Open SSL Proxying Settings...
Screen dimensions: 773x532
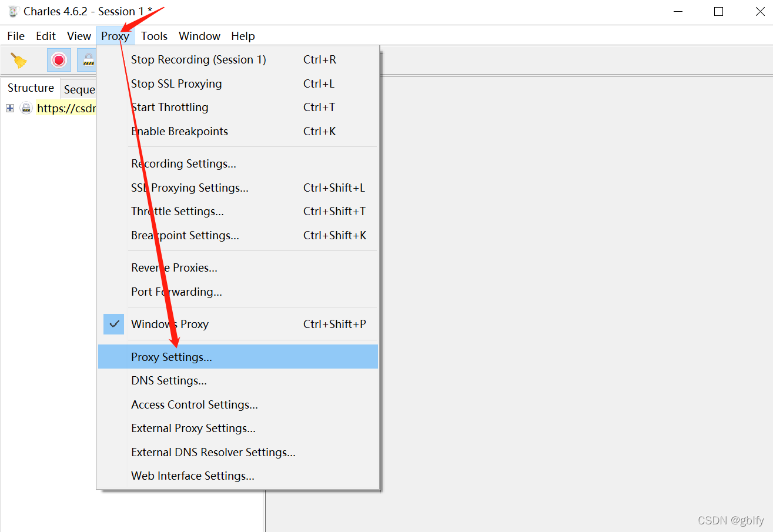238,188
